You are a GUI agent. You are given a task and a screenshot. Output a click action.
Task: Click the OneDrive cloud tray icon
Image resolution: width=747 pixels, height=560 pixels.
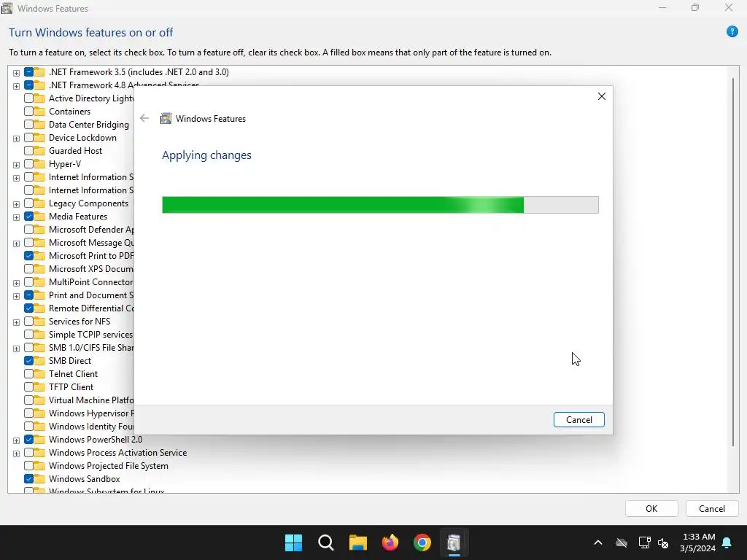click(x=622, y=542)
